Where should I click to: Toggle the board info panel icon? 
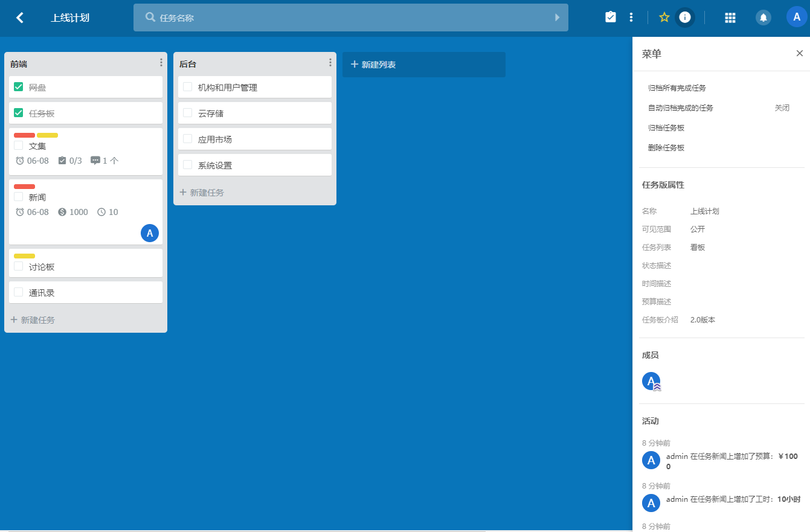pyautogui.click(x=684, y=18)
